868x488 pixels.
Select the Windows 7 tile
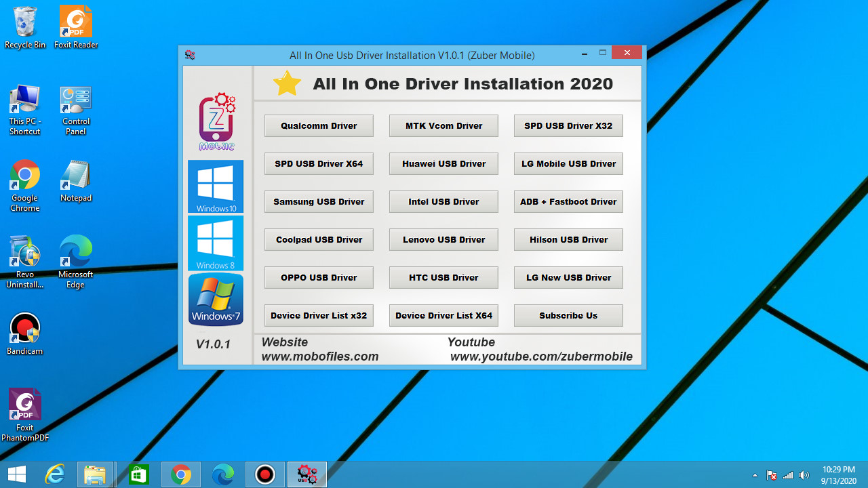(216, 300)
